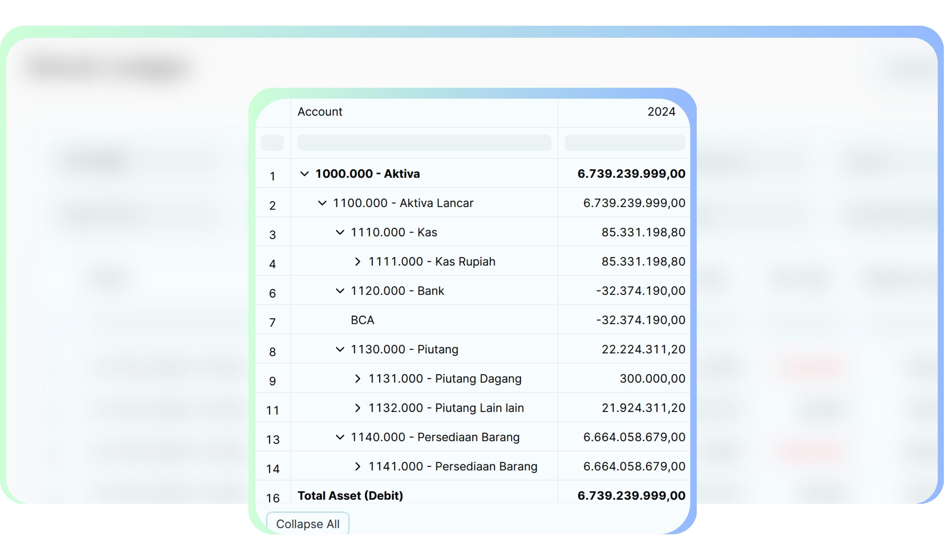This screenshot has width=944, height=560.
Task: Select the BCA account row
Action: (362, 320)
